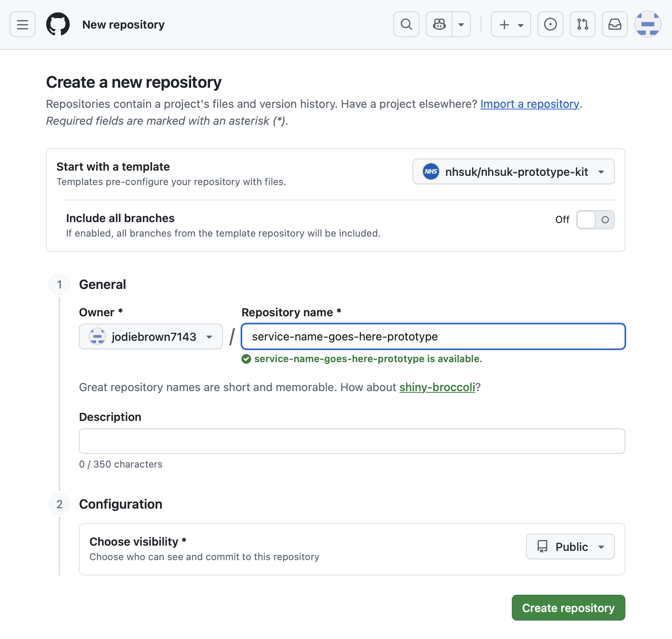Open the plus Create new dropdown
Image resolution: width=672 pixels, height=639 pixels.
pos(511,25)
